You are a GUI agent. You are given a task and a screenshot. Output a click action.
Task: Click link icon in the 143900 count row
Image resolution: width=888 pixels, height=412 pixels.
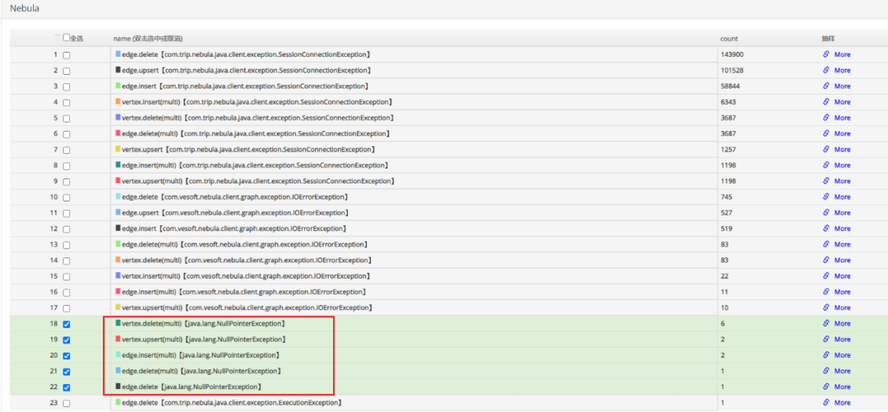826,54
